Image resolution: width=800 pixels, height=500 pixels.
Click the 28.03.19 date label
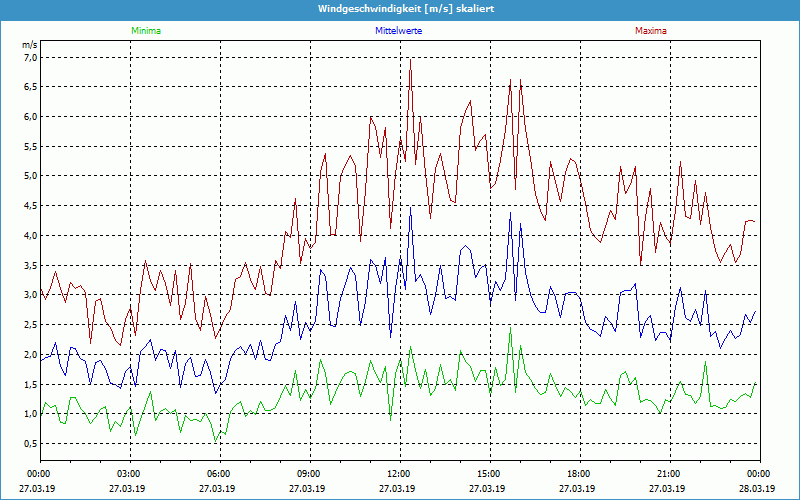[x=758, y=489]
